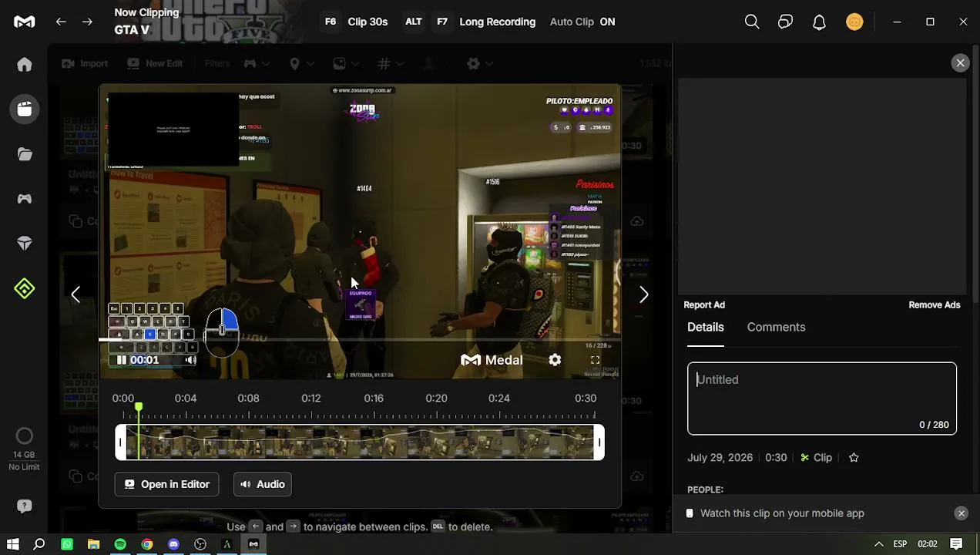The height and width of the screenshot is (555, 980).
Task: Open search with the magnifier icon
Action: click(752, 22)
